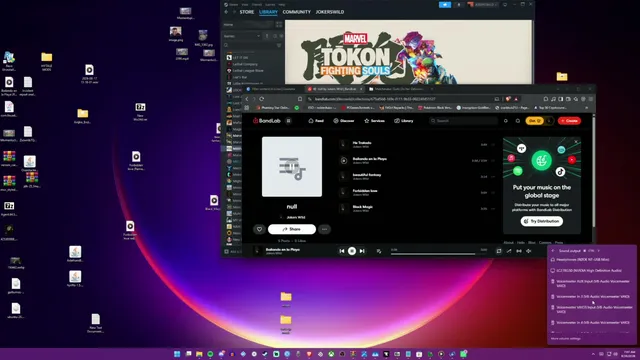Click the Steam library Home button
The image size is (640, 360).
coord(248,24)
